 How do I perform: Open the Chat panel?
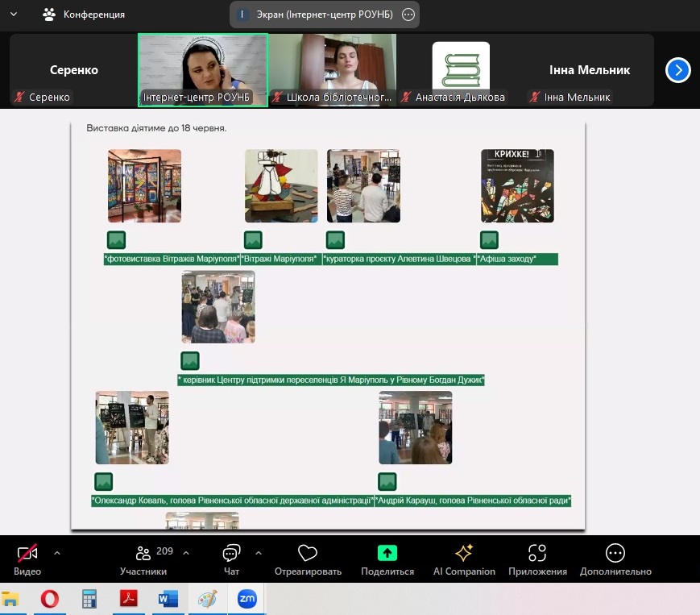click(x=231, y=554)
